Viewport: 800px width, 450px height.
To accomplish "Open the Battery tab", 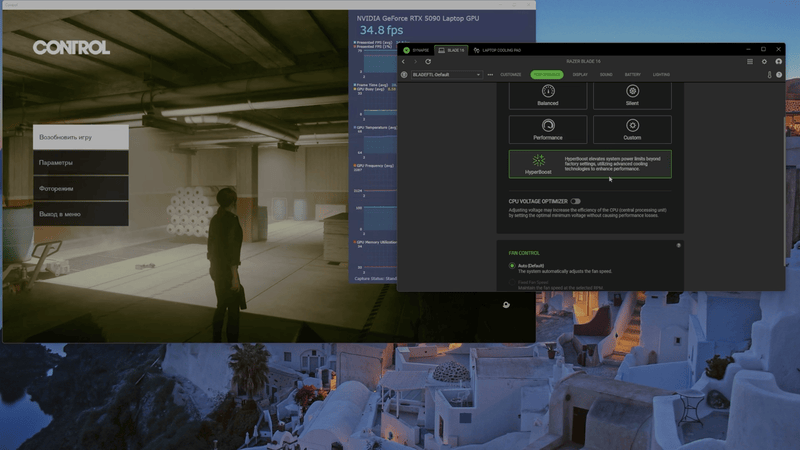I will coord(633,74).
